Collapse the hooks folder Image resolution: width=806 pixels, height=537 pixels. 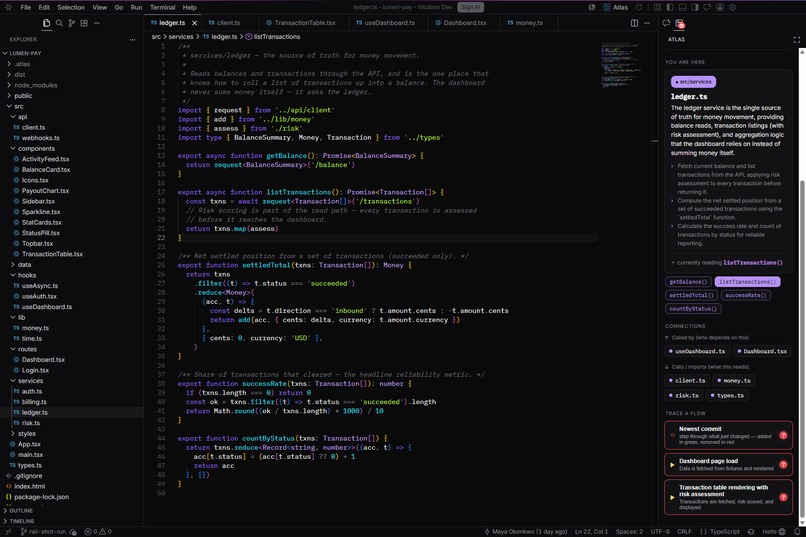pyautogui.click(x=72, y=275)
